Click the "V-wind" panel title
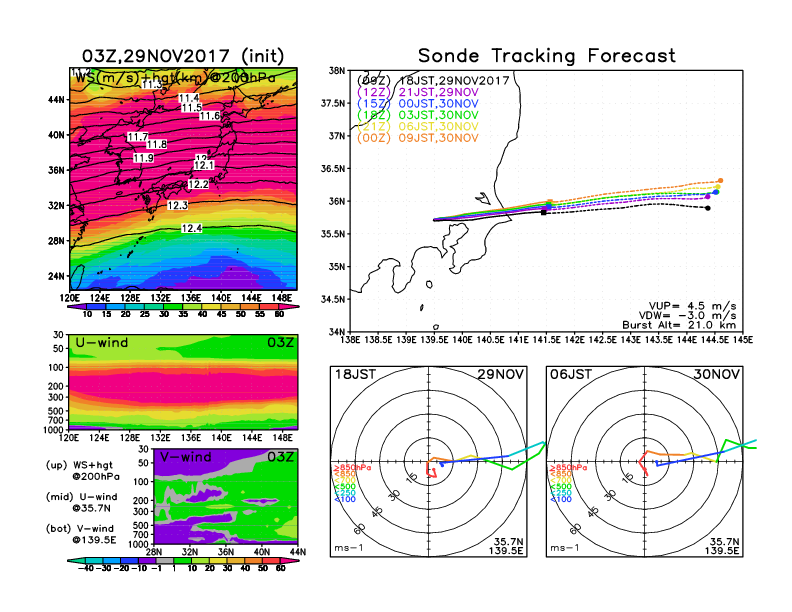This screenshot has height=612, width=792. point(186,457)
